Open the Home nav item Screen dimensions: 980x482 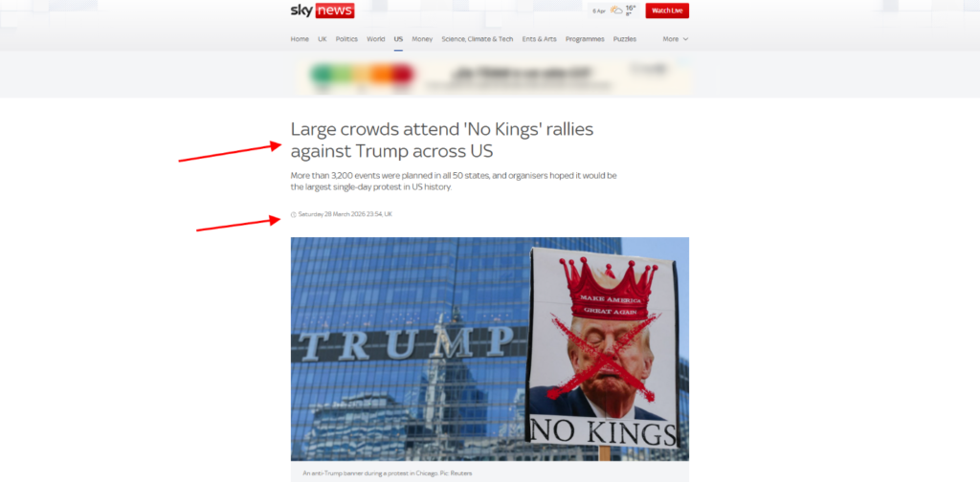[x=300, y=38]
